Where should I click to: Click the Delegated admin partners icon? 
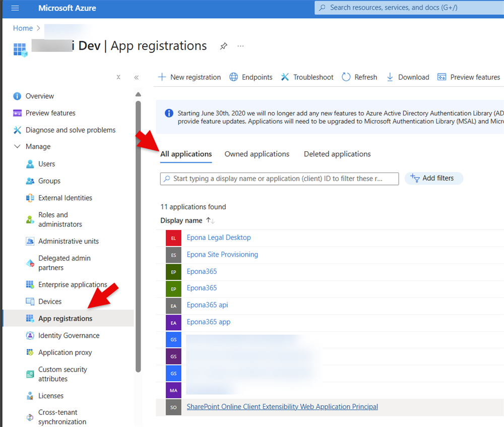click(x=30, y=263)
